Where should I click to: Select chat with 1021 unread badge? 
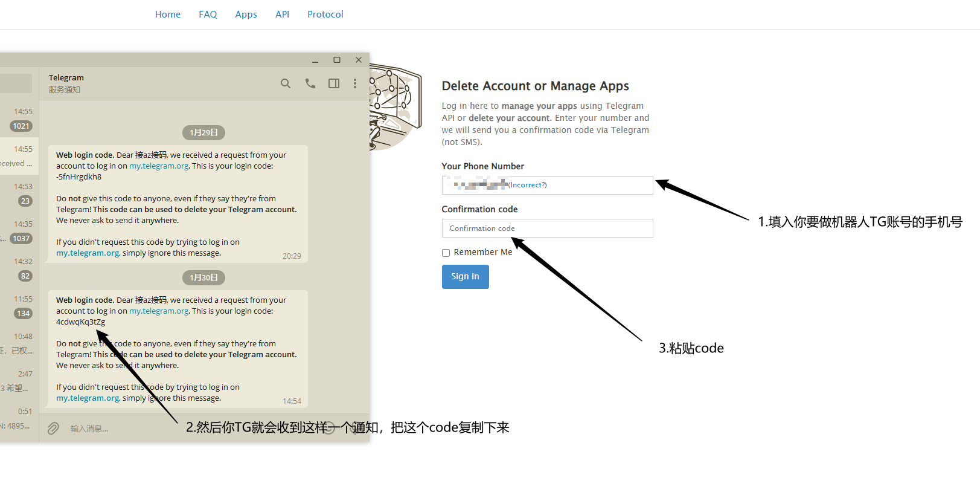pyautogui.click(x=19, y=119)
